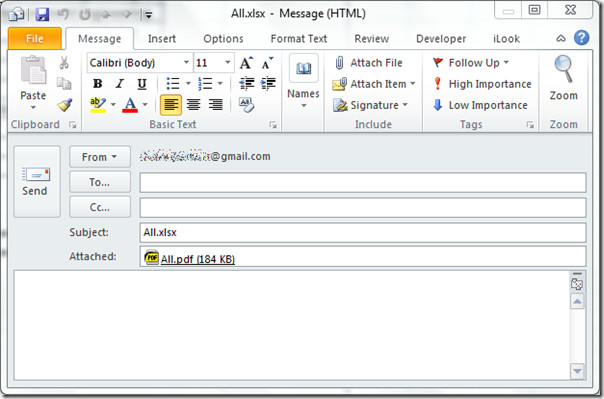Click the Clear Formatting icon

click(246, 104)
